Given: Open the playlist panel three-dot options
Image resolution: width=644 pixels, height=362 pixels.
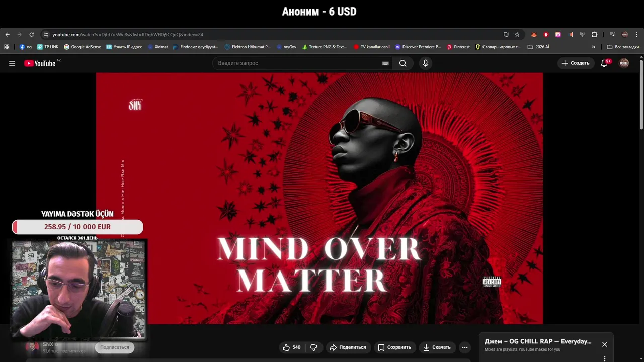Looking at the screenshot, I should [605, 358].
